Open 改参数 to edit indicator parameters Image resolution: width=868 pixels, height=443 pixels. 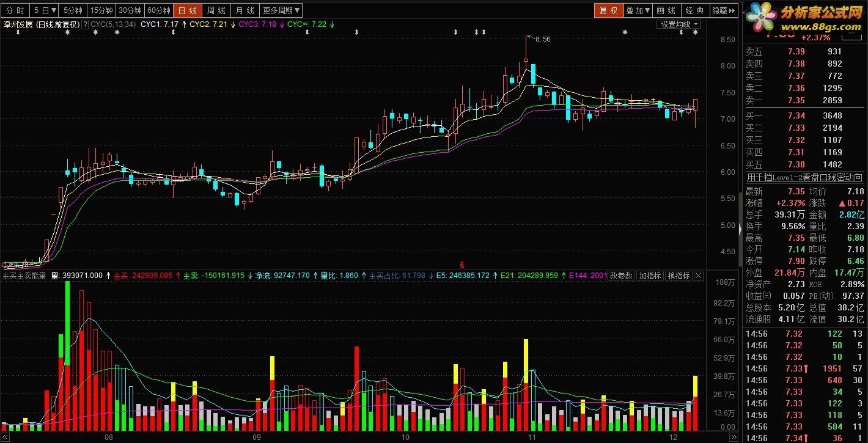pyautogui.click(x=622, y=276)
